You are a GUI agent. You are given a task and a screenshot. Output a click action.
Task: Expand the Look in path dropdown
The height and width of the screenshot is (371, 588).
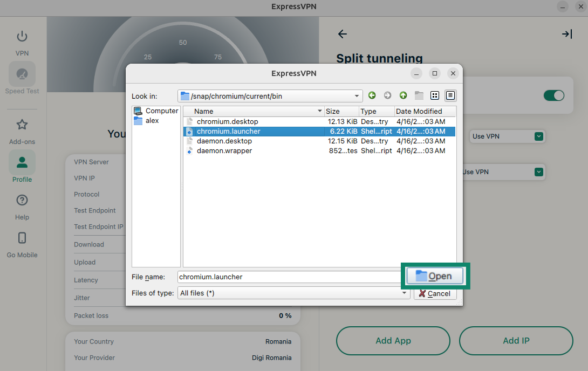(357, 96)
